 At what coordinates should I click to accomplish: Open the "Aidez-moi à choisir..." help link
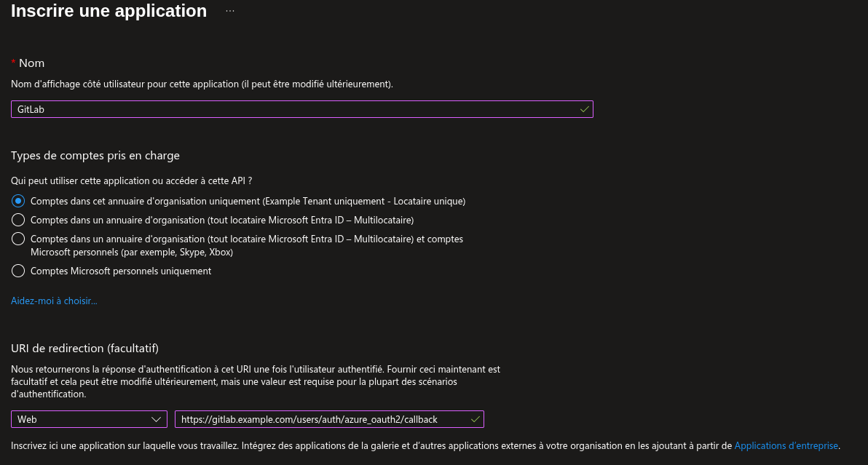[54, 301]
